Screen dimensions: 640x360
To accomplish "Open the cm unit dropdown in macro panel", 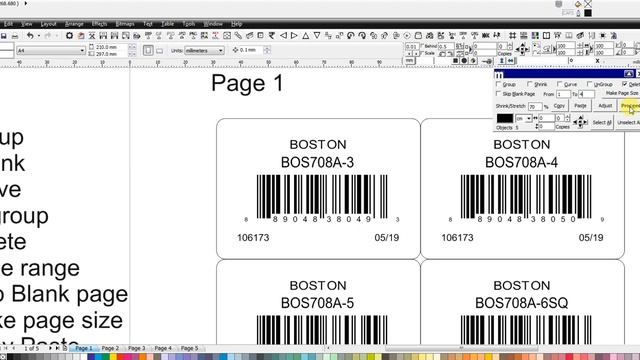I will point(529,118).
